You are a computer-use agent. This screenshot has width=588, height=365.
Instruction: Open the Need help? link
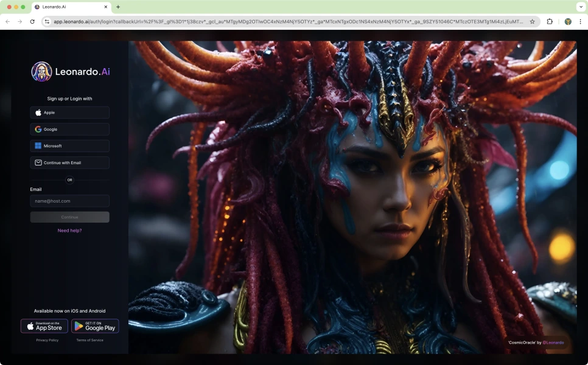pyautogui.click(x=70, y=231)
